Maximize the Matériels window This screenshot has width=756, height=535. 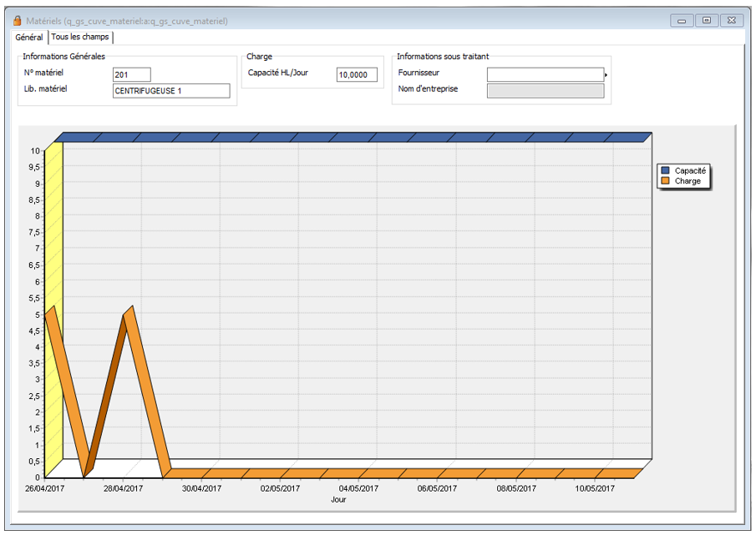tap(707, 21)
